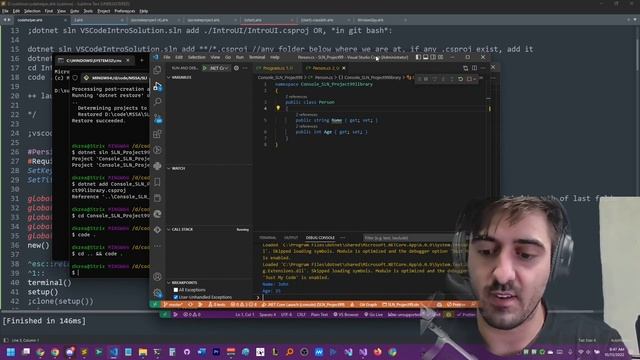Switch to the OUTPUT panel tab

point(291,238)
